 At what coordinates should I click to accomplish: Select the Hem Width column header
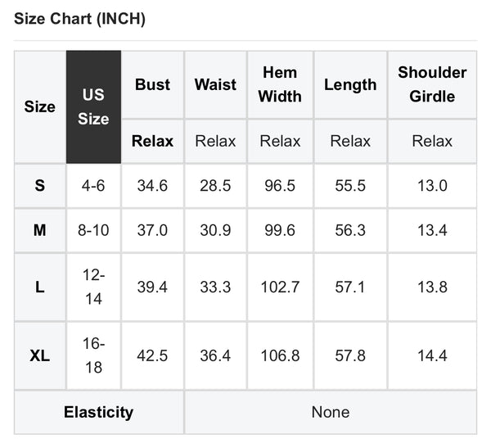click(x=280, y=84)
